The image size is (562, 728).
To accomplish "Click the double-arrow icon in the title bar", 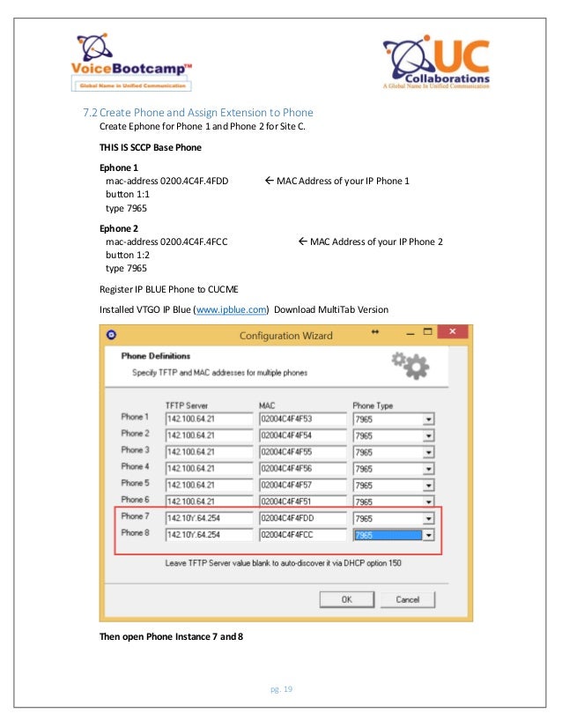I will (375, 331).
